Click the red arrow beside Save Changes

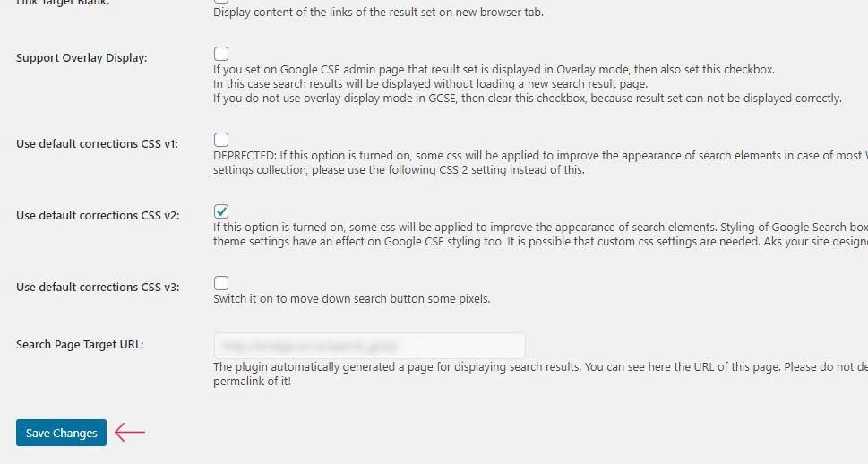(130, 433)
